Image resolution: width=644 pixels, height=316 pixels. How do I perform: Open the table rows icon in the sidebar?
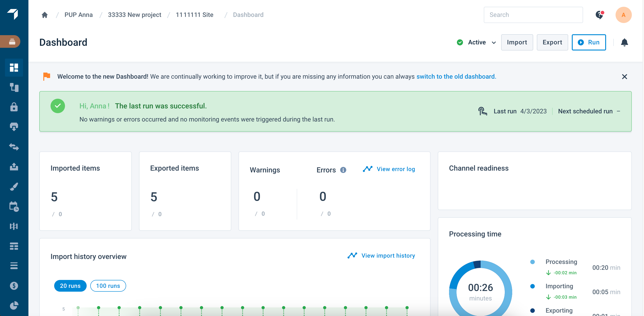click(x=14, y=246)
